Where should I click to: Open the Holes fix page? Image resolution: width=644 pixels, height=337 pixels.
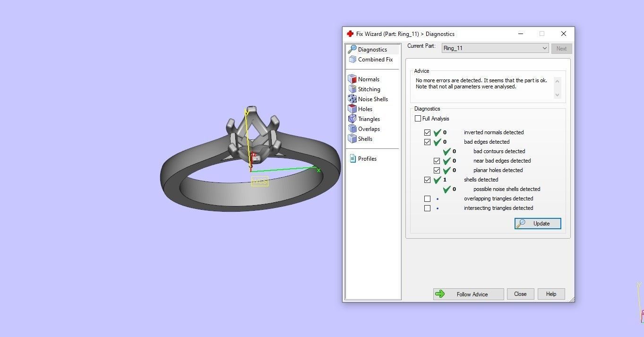click(365, 109)
